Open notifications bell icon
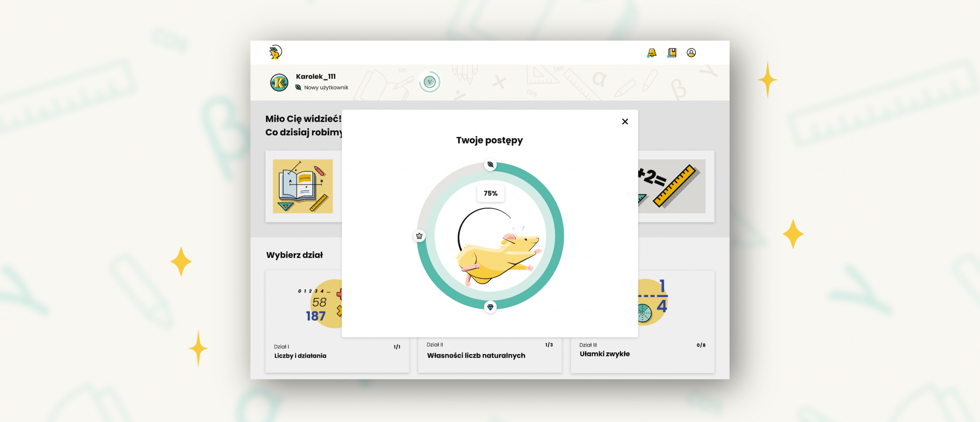Screen dimensions: 980x422 pos(652,52)
